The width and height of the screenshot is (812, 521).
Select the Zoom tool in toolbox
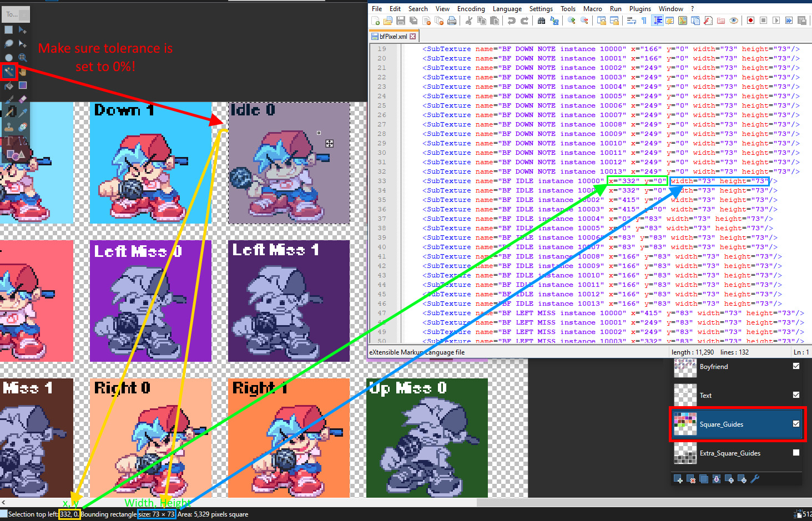(23, 57)
